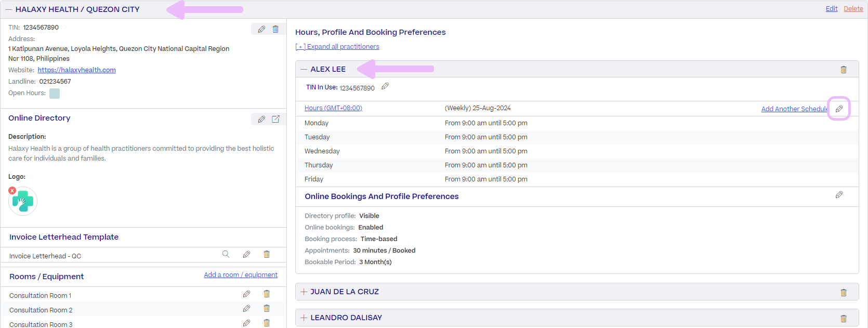Open the halaxyhealth.com website link
The width and height of the screenshot is (868, 328).
tap(77, 70)
